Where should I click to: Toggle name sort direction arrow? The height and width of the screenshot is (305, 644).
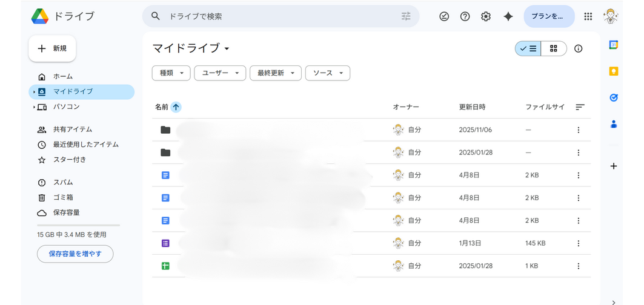[x=176, y=107]
